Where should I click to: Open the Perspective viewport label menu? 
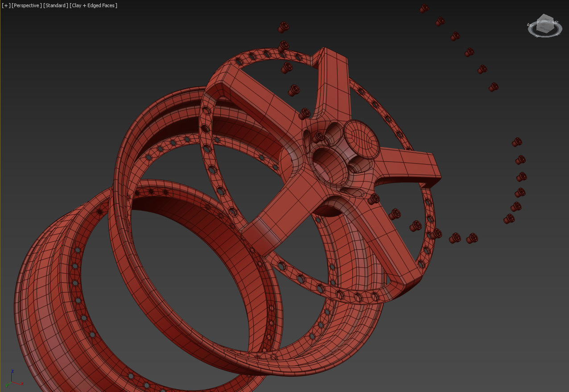(x=27, y=5)
